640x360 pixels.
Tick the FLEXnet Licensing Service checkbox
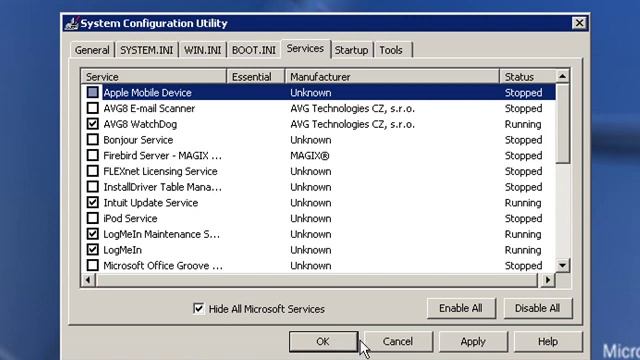(x=93, y=171)
